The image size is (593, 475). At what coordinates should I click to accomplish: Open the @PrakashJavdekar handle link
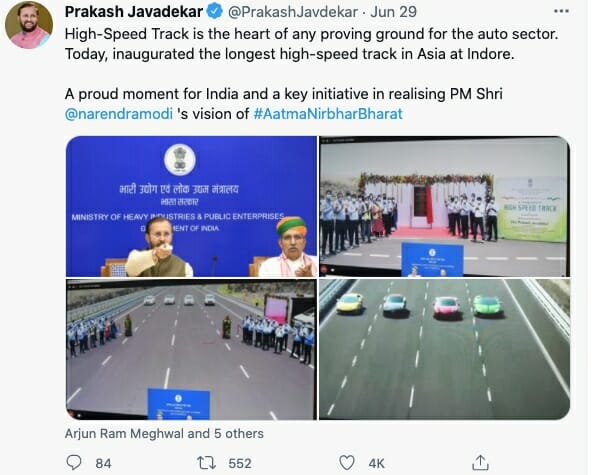(293, 12)
